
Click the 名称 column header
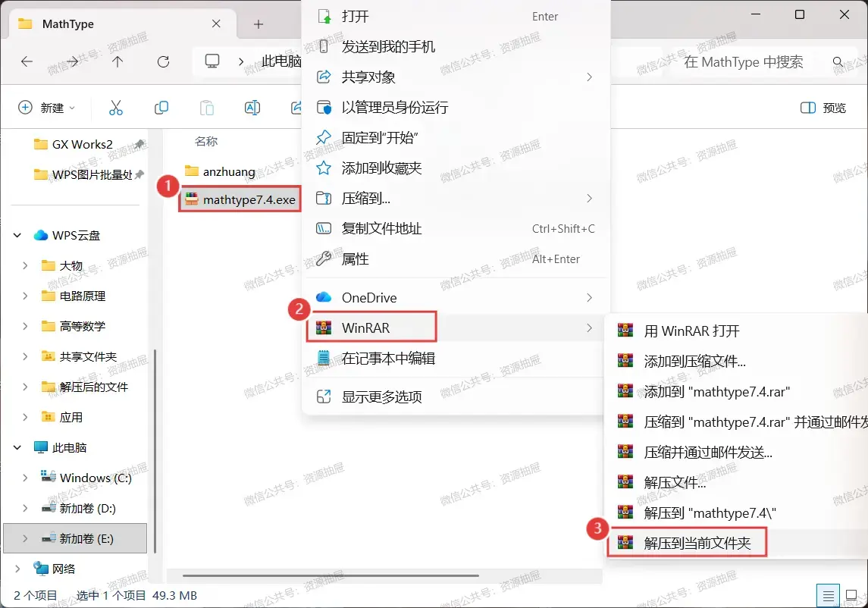point(206,141)
